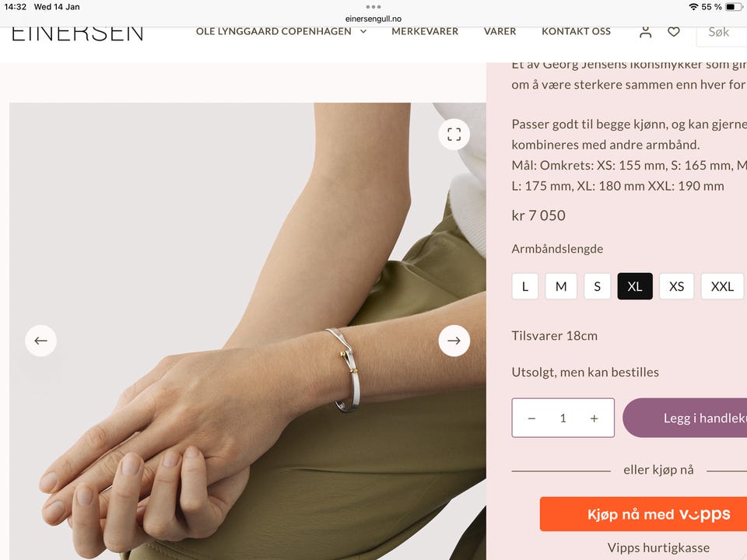The image size is (747, 560).
Task: Expand the Ole Lynggaard Copenhagen dropdown chevron
Action: click(363, 31)
